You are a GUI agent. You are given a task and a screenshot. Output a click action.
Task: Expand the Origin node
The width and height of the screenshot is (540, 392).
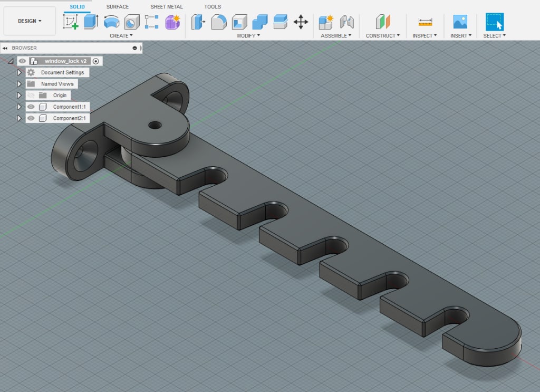point(20,95)
